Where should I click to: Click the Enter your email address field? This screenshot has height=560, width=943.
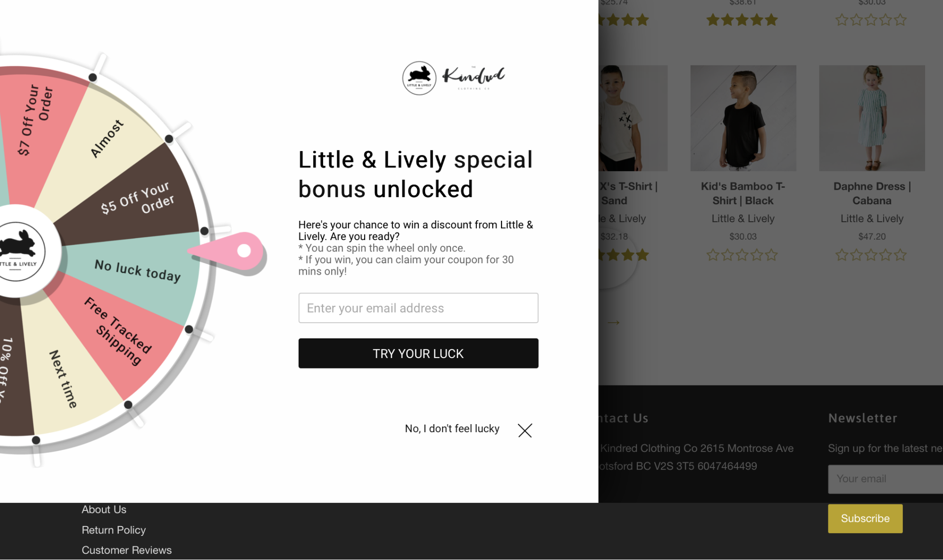(x=418, y=308)
